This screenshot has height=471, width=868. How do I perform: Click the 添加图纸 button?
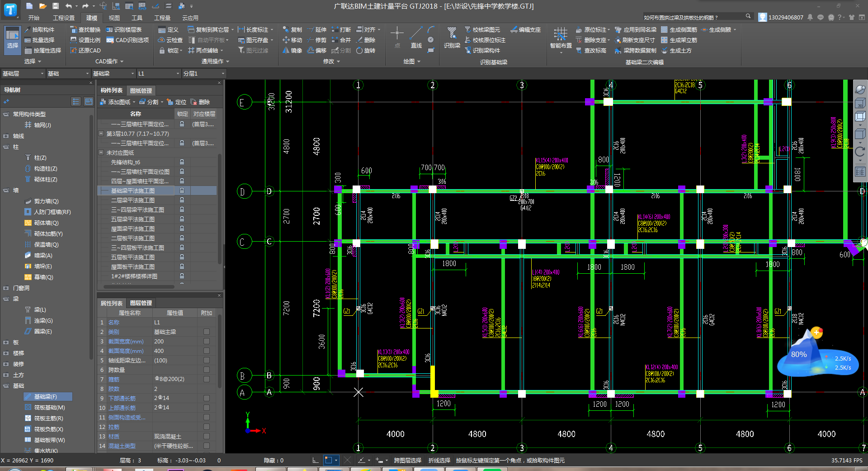coord(118,102)
